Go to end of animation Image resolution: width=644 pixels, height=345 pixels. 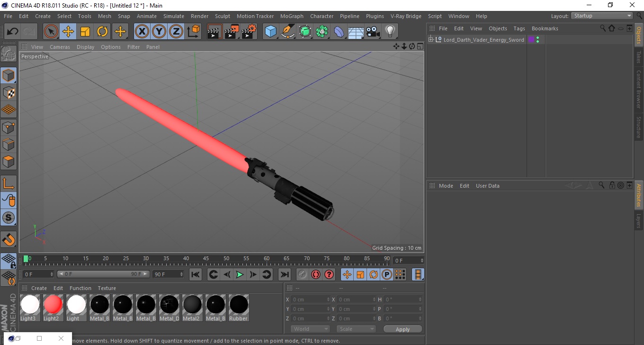[x=284, y=274]
